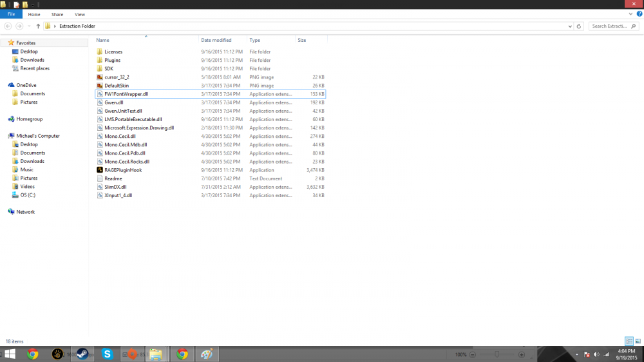
Task: Switch to the Home ribbon tab
Action: tap(34, 14)
